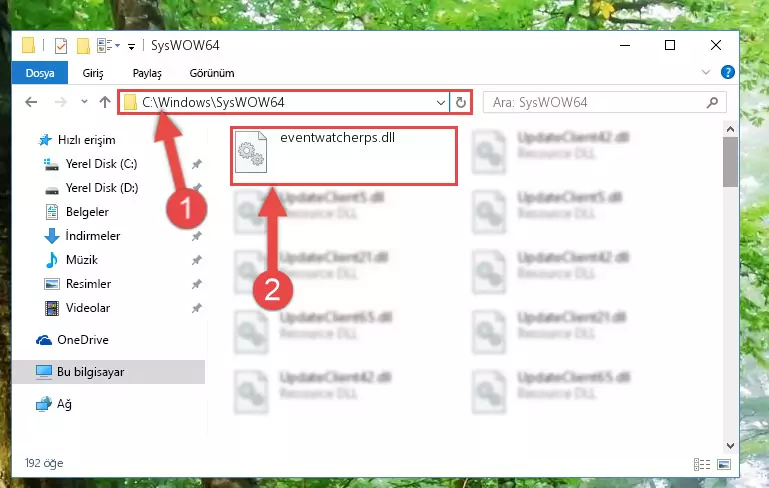Image resolution: width=769 pixels, height=488 pixels.
Task: Click the pin icon next to Müzik
Action: pos(197,260)
